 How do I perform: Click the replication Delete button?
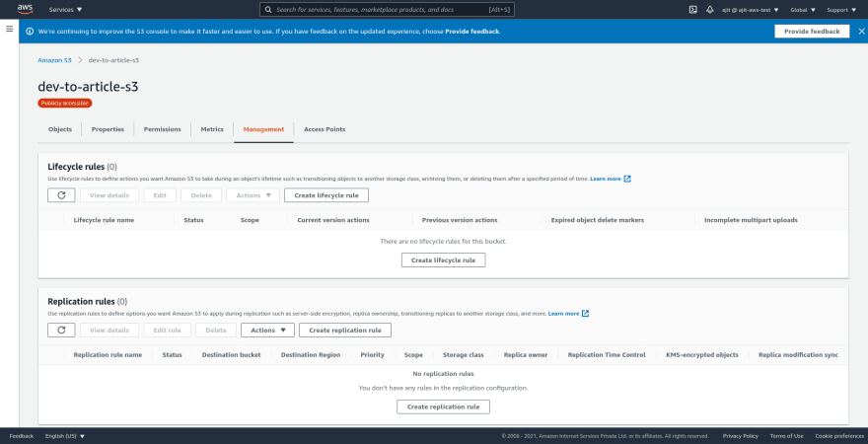pyautogui.click(x=216, y=330)
